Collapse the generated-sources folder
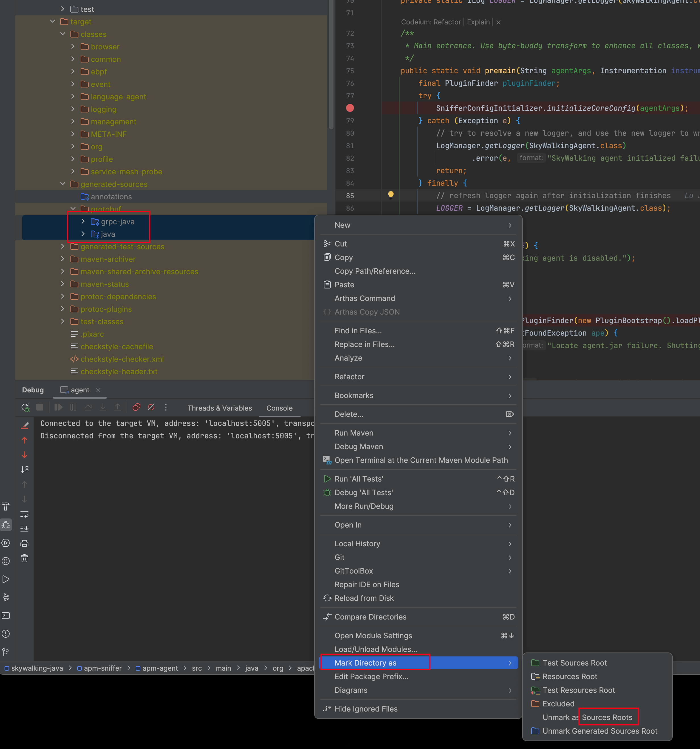This screenshot has width=700, height=749. [63, 184]
